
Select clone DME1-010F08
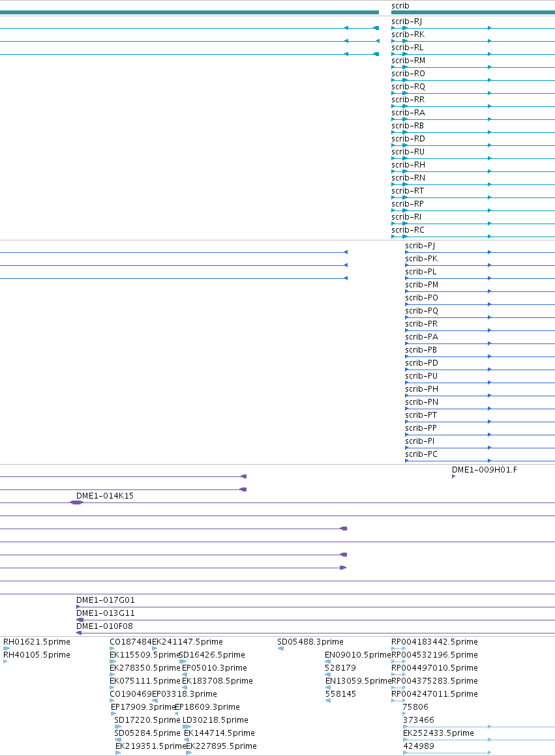pos(105,626)
